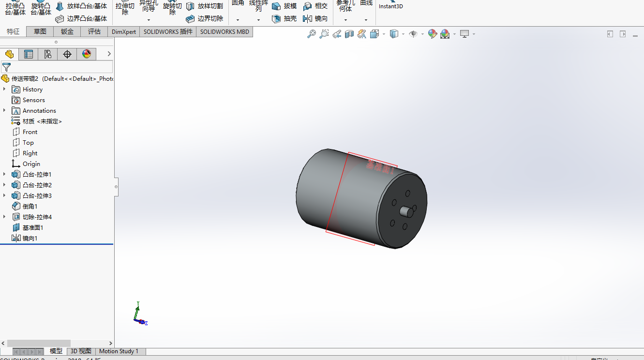Image resolution: width=644 pixels, height=360 pixels.
Task: Select the 拔模 draft tool
Action: (285, 6)
